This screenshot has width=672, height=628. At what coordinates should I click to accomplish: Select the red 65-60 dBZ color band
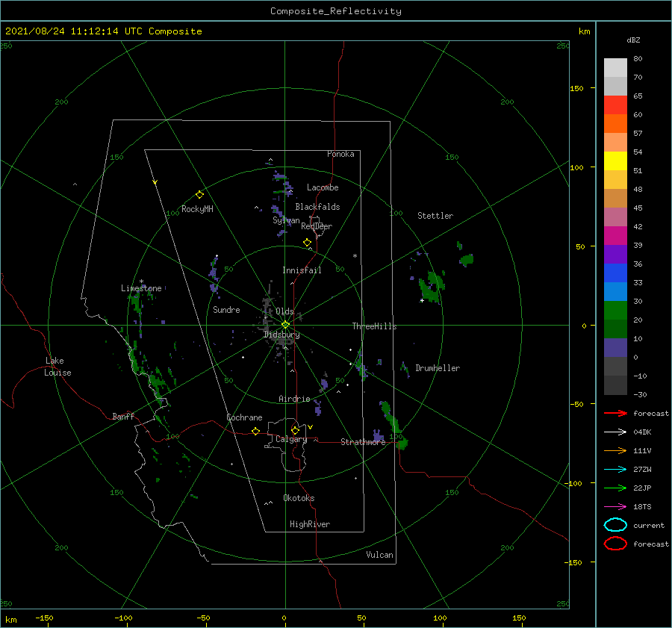point(615,105)
